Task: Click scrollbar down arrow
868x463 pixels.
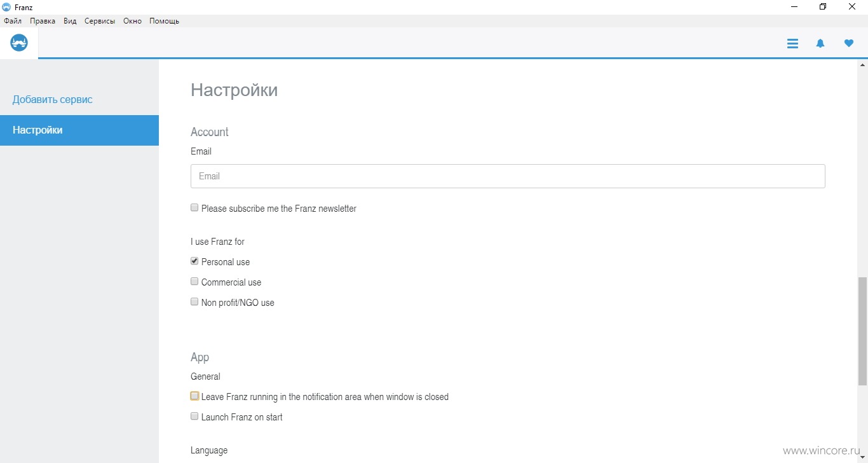Action: pyautogui.click(x=862, y=458)
